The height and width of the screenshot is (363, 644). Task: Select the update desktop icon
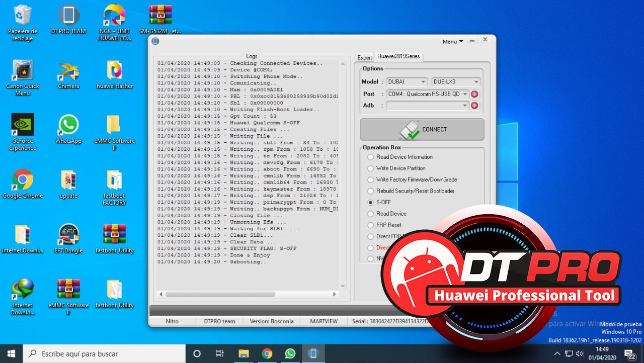68,184
